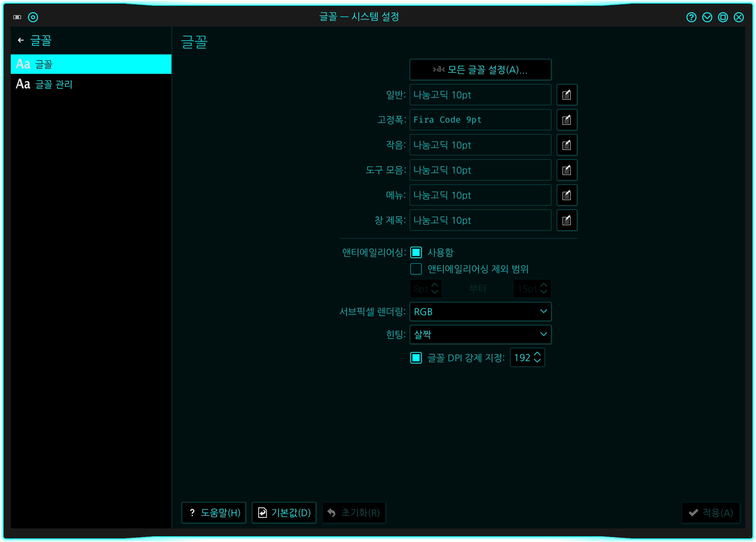
Task: Select 글꼴 item in the sidebar
Action: tap(43, 64)
